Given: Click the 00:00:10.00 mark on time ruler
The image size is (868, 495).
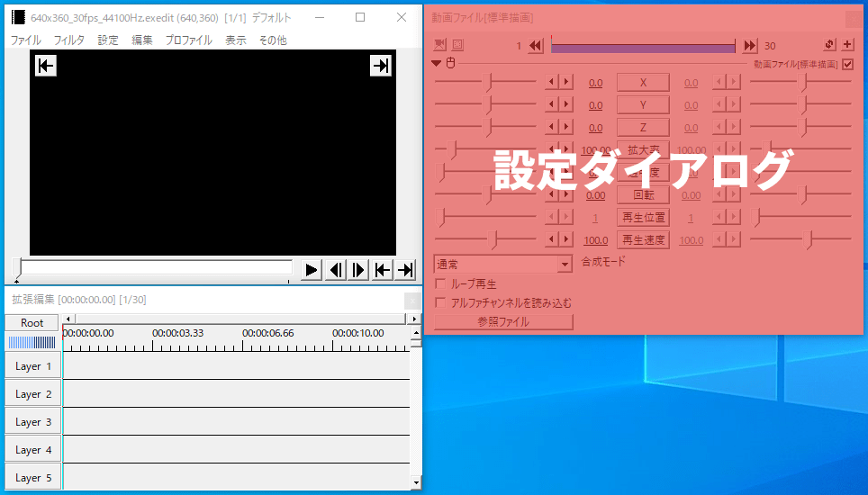Looking at the screenshot, I should [x=358, y=334].
